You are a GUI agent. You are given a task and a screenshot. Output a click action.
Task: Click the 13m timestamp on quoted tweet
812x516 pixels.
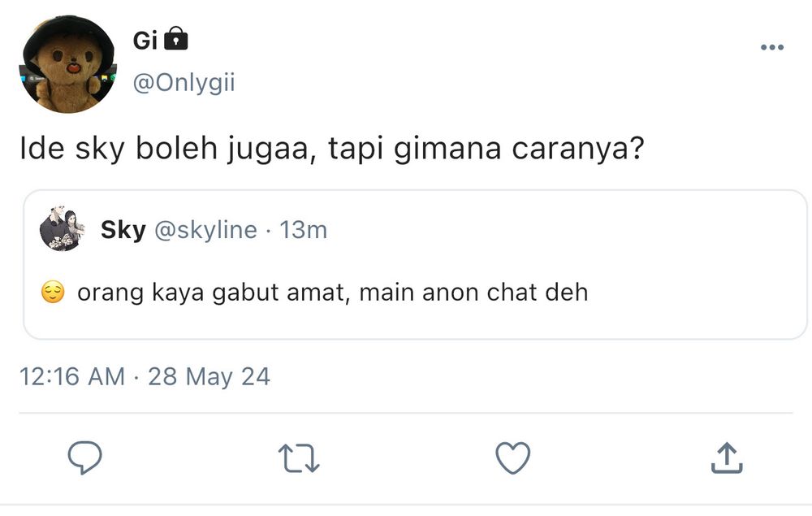(x=303, y=231)
